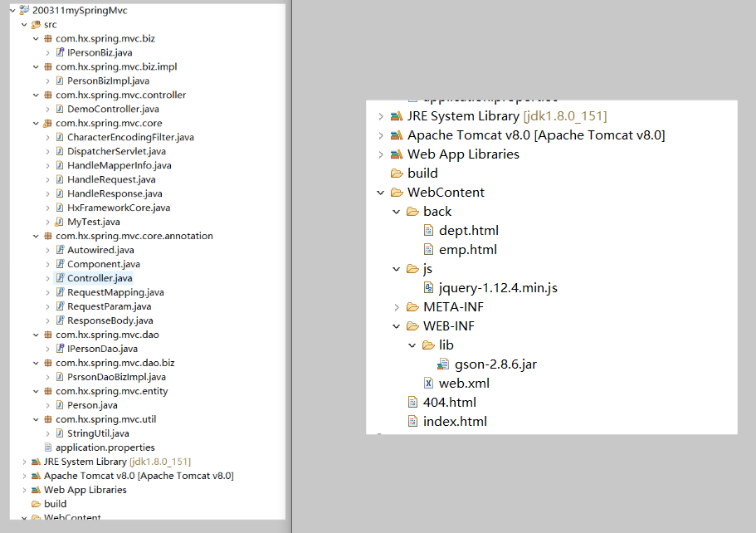Click the ResponseBody.java annotation icon

[60, 320]
